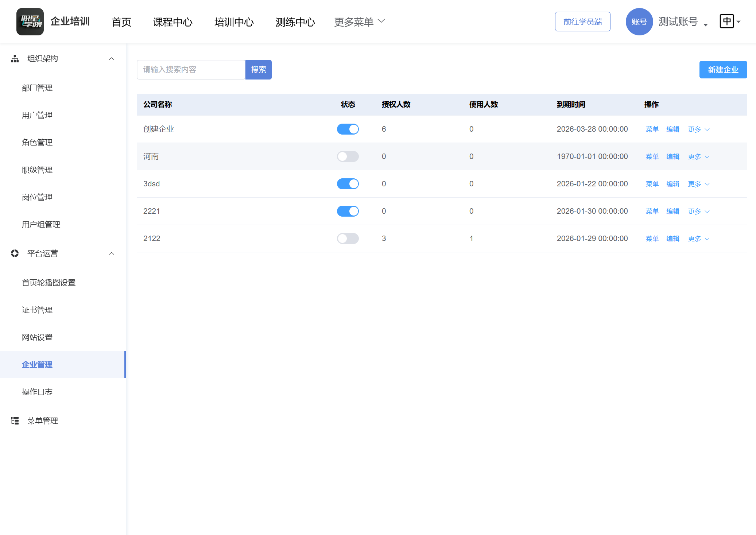Open the 更多菜单 navigation dropdown
Screen dimensions: 756x535
[359, 22]
